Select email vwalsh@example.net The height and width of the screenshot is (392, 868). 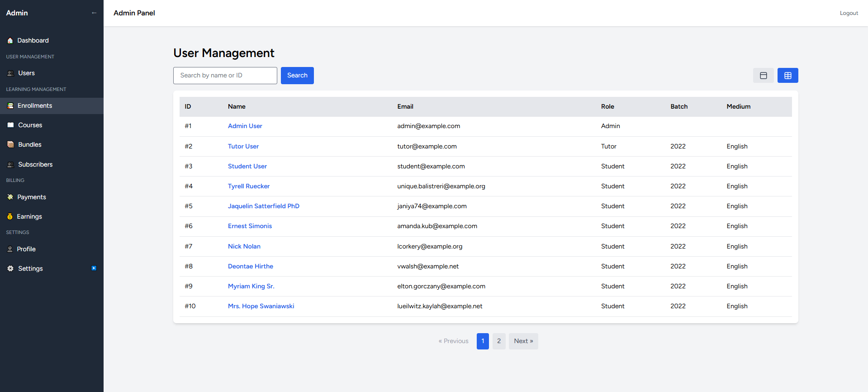click(428, 267)
